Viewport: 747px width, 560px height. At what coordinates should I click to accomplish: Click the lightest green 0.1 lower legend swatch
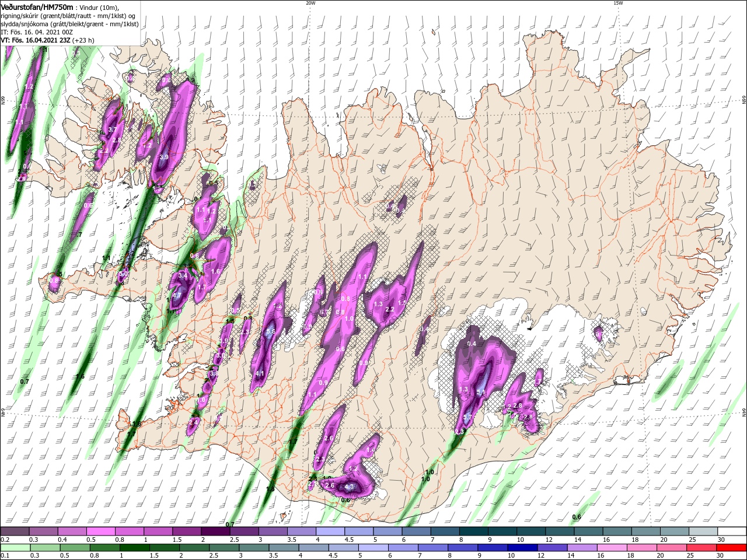click(15, 548)
